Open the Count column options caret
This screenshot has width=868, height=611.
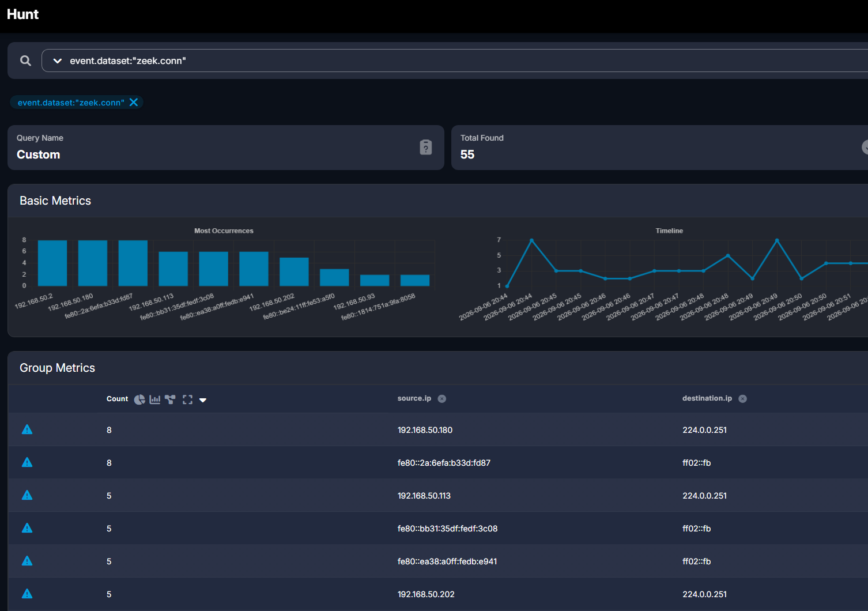pyautogui.click(x=203, y=400)
